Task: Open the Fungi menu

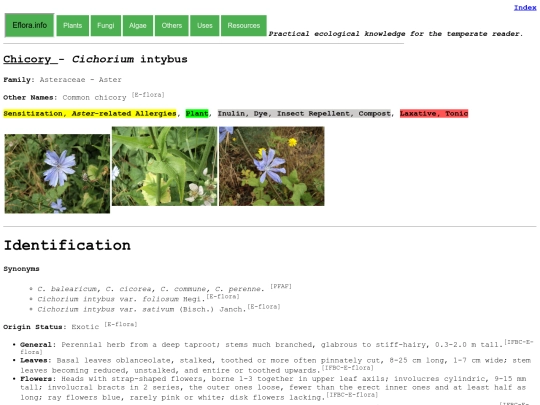Action: coord(106,25)
